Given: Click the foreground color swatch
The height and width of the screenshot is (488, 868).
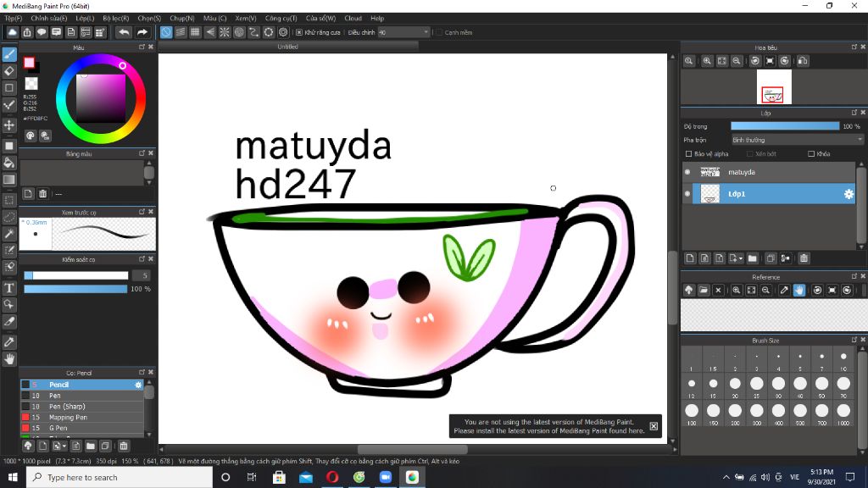Looking at the screenshot, I should [29, 63].
